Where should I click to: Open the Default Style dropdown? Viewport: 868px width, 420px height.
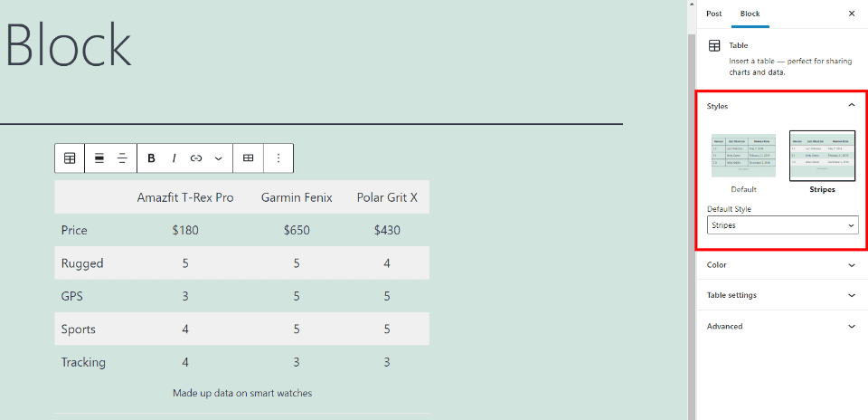click(782, 224)
